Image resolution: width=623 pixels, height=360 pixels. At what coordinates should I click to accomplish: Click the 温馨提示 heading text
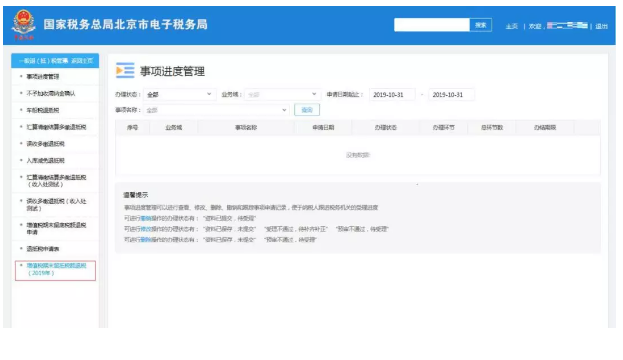pos(135,195)
